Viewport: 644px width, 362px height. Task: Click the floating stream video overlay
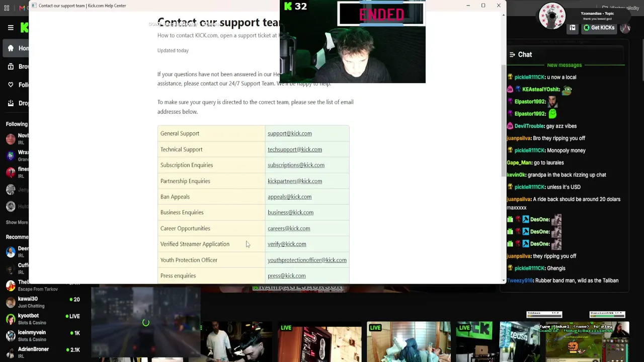tap(353, 42)
